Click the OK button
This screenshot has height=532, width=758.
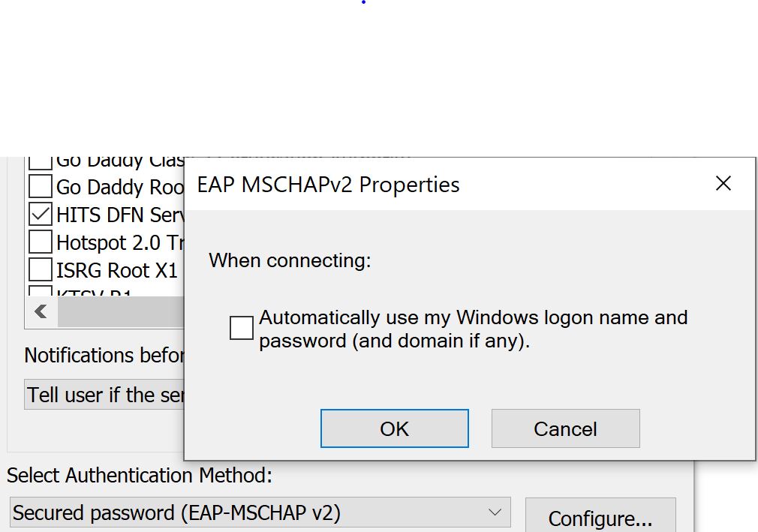[x=395, y=428]
